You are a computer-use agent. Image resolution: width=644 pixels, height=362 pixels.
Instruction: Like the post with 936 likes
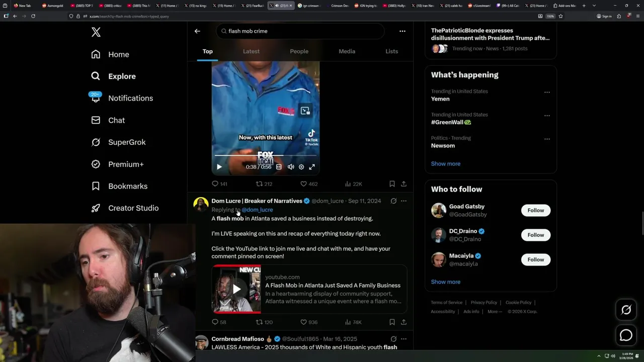(309, 322)
